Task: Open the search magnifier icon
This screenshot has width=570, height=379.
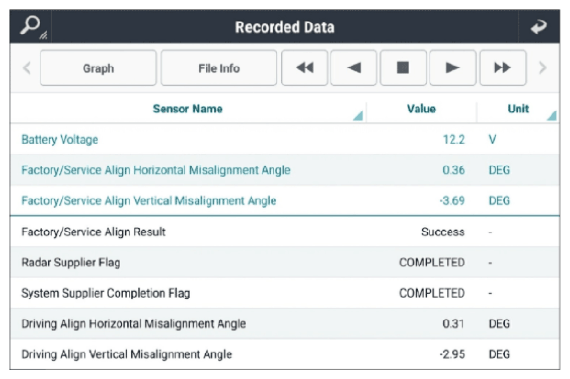Action: 31,26
